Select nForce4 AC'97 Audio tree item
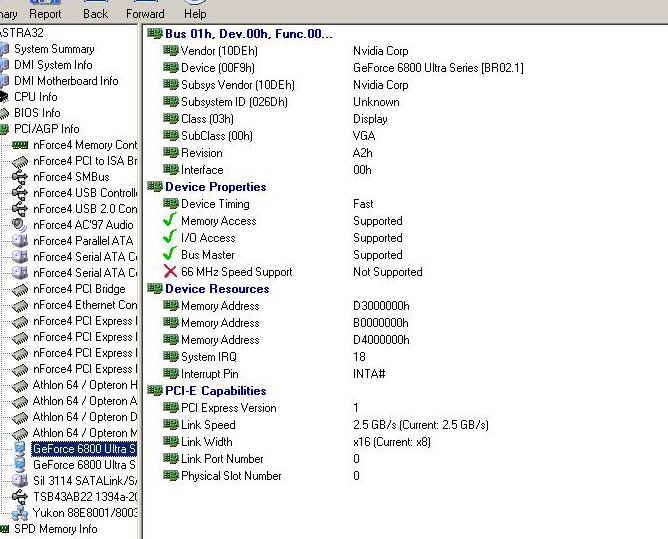The height and width of the screenshot is (539, 668). coord(83,225)
